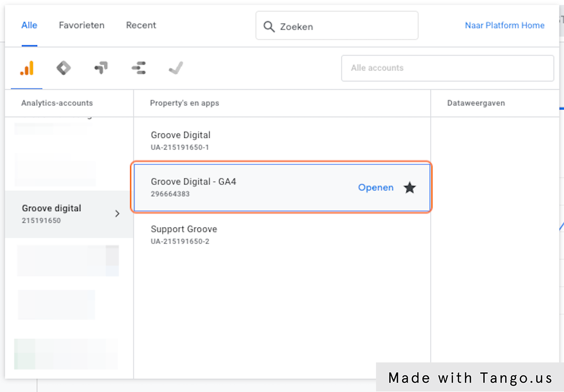Click the Dataweergaven column header
This screenshot has width=564, height=392.
pos(476,103)
